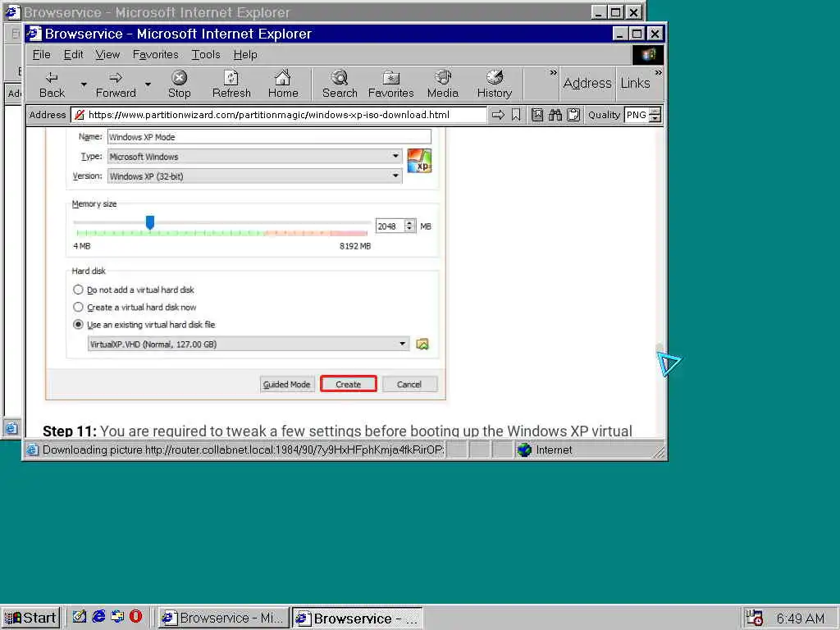840x630 pixels.
Task: Click the Links toolbar label
Action: (636, 84)
